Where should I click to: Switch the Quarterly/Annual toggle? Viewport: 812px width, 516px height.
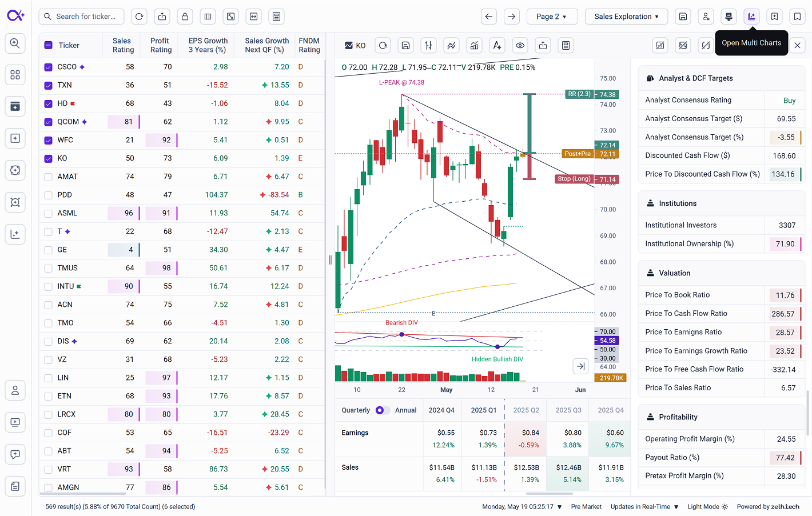click(x=383, y=410)
